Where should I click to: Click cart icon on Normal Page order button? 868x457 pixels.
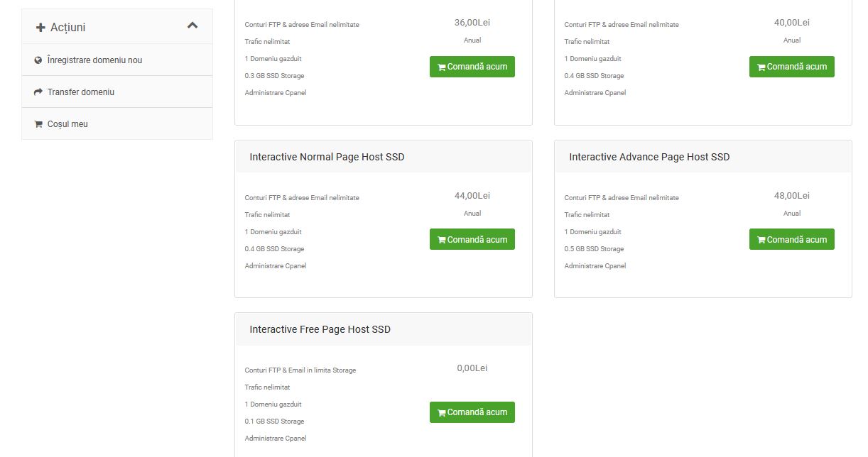442,240
